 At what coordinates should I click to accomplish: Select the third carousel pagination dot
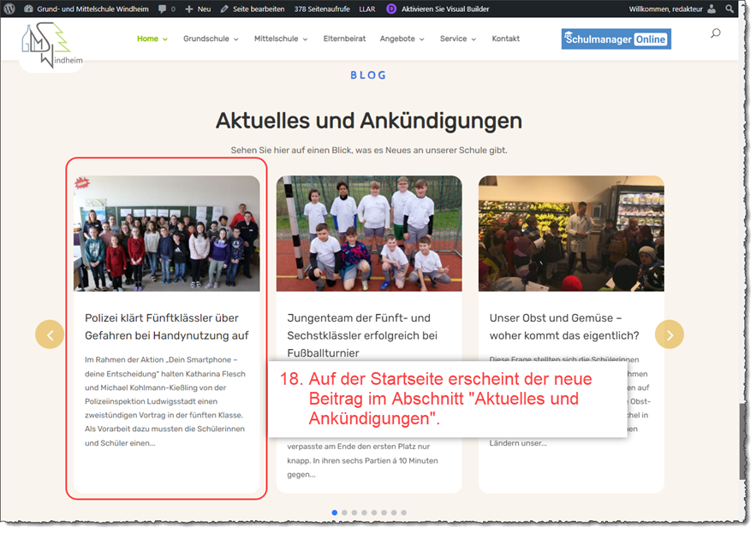(x=354, y=512)
